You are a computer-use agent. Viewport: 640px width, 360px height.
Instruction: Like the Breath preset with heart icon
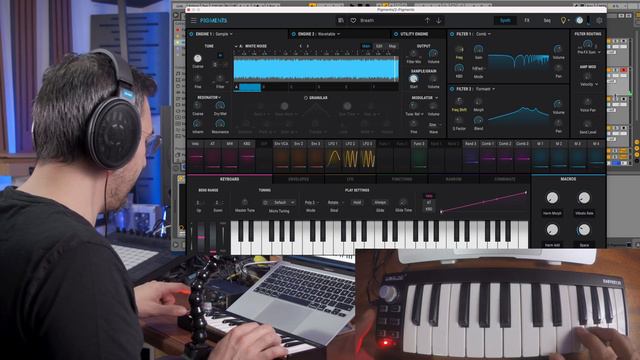353,20
